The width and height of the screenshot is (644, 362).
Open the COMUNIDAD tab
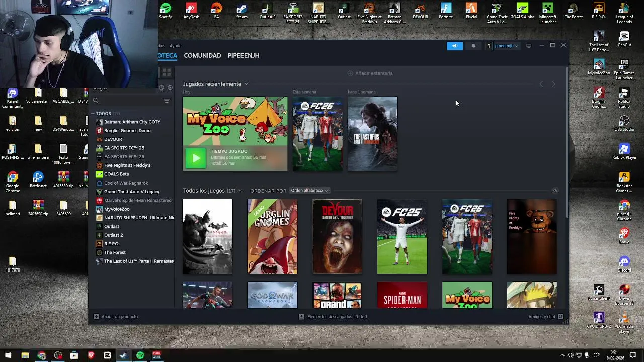click(202, 55)
